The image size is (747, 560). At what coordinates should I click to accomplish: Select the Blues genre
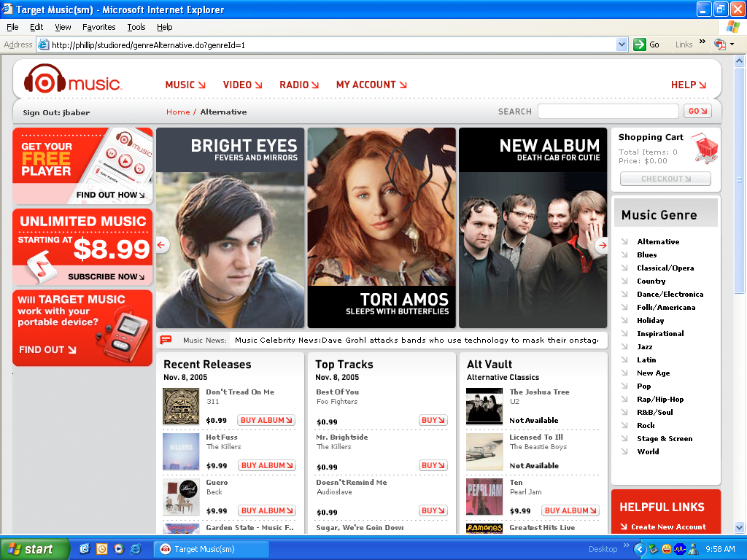[647, 254]
